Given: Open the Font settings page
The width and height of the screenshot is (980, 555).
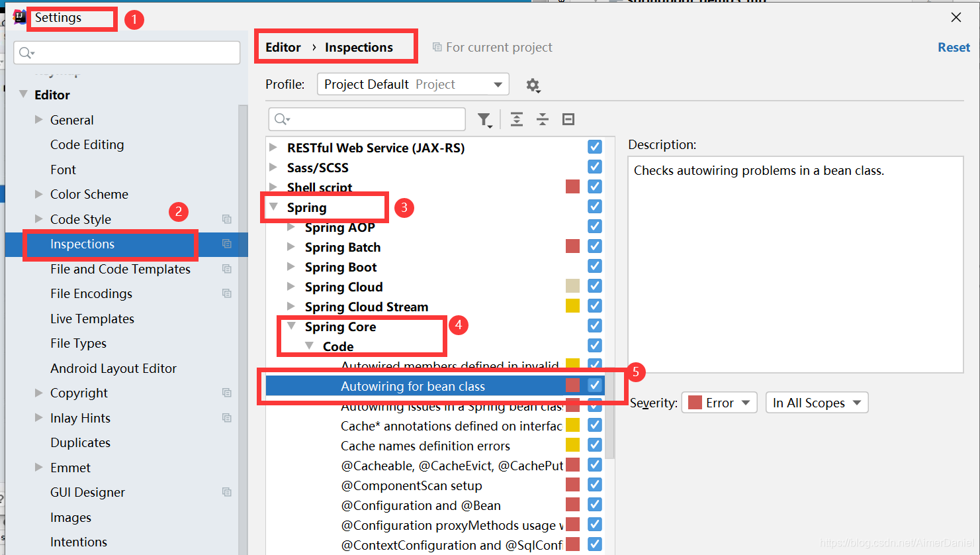Looking at the screenshot, I should pos(63,170).
